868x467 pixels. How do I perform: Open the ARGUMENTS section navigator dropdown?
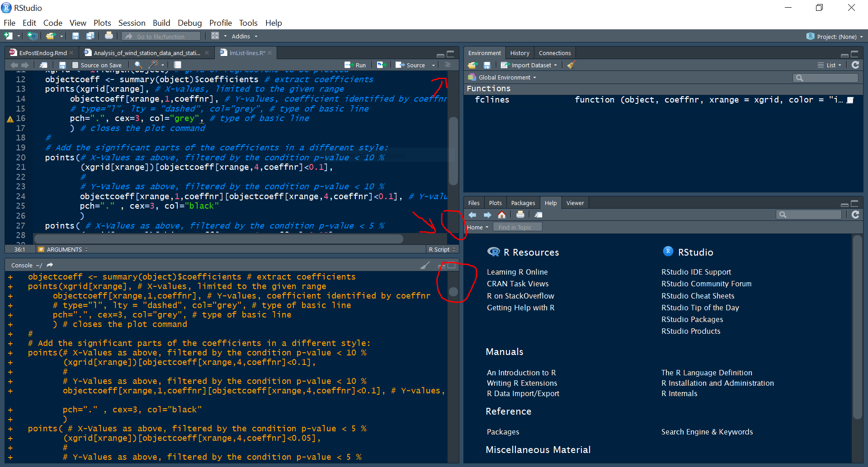(x=63, y=249)
